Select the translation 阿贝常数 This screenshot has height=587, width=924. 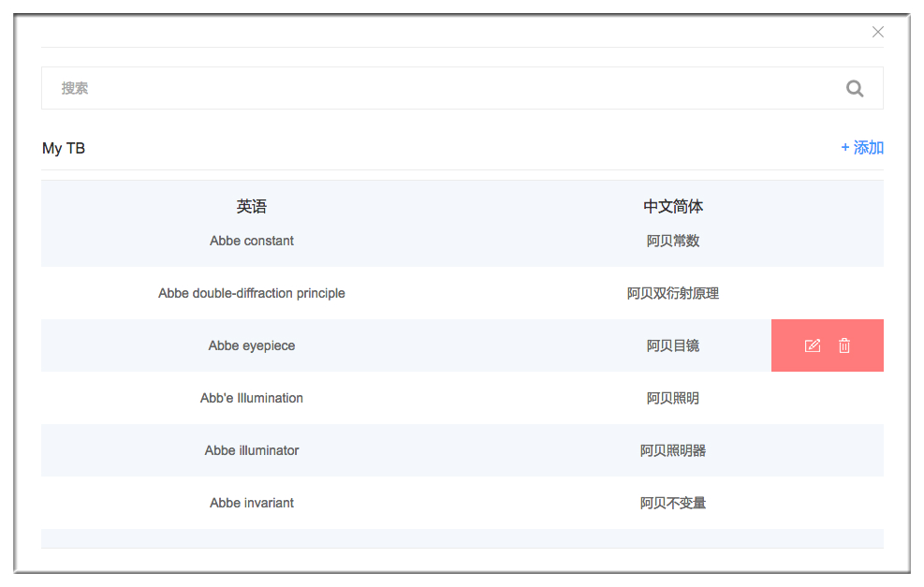(673, 241)
